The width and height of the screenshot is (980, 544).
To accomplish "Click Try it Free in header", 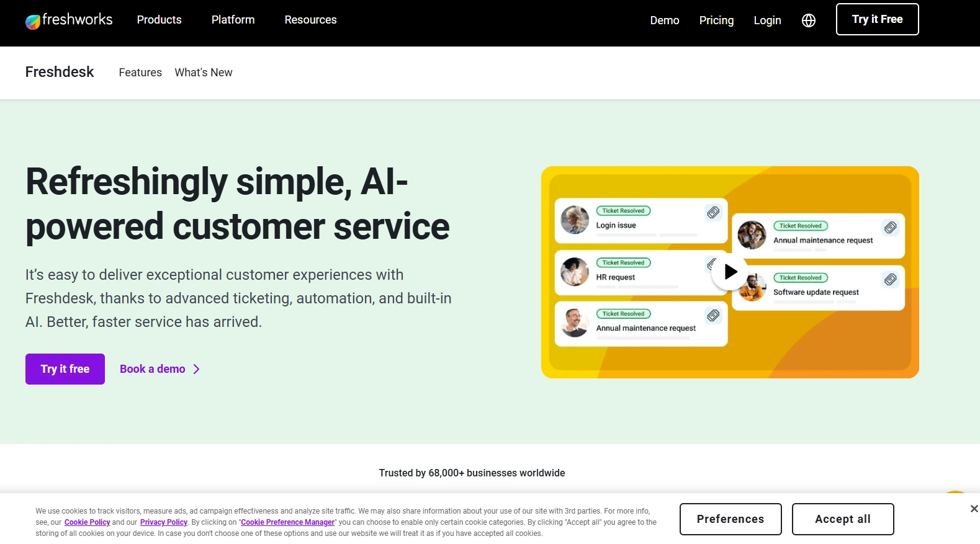I will coord(877,19).
